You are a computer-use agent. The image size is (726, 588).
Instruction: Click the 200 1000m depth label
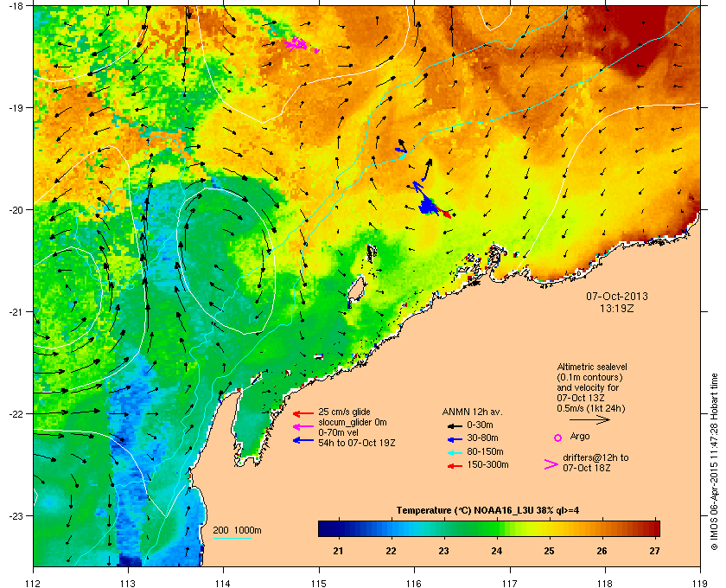click(x=237, y=531)
